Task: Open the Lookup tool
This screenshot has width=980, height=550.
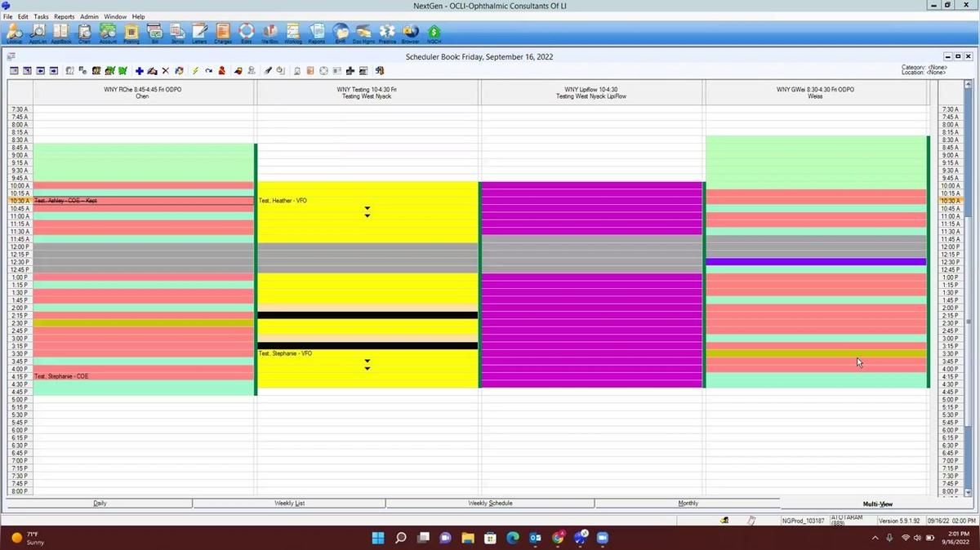Action: [13, 33]
